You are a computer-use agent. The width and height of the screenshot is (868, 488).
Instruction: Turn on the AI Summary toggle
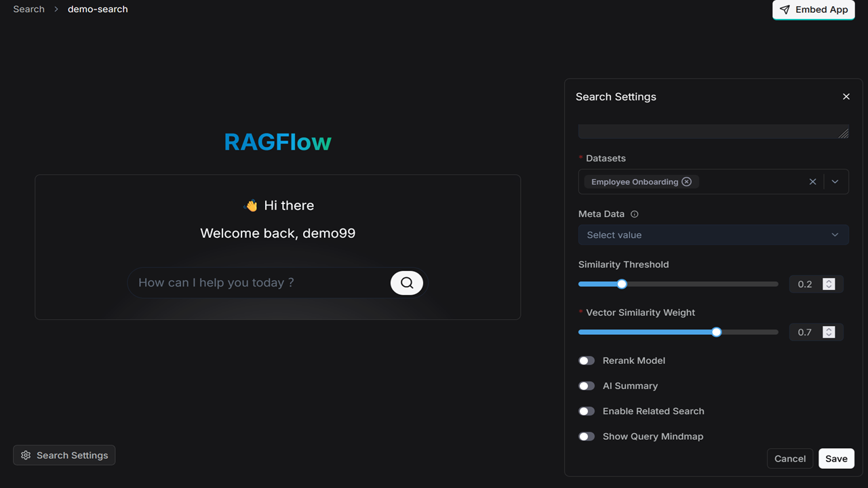[x=587, y=386]
